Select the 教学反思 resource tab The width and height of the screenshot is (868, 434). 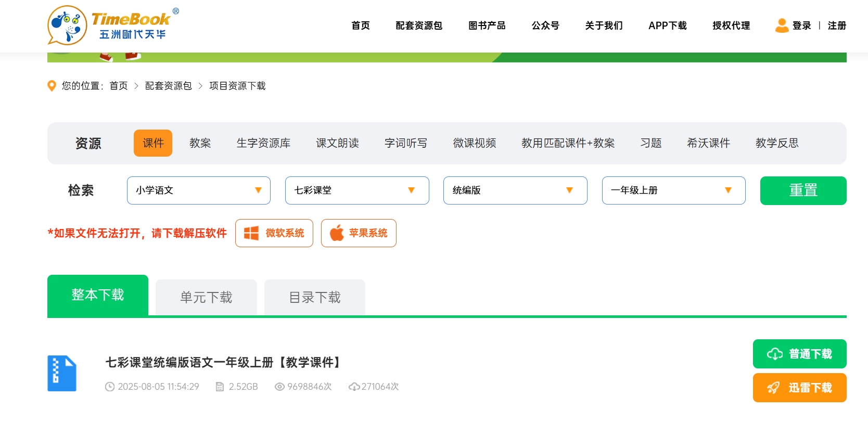click(x=777, y=143)
